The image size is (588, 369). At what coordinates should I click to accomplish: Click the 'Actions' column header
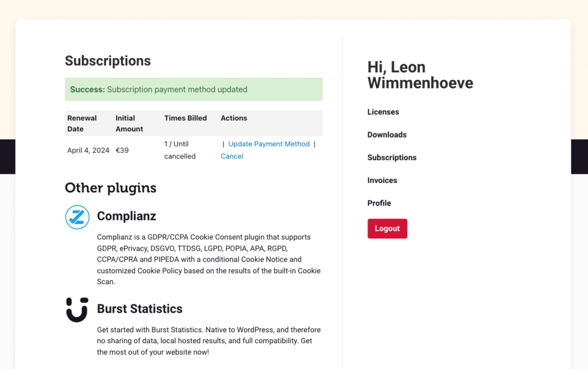click(x=234, y=118)
